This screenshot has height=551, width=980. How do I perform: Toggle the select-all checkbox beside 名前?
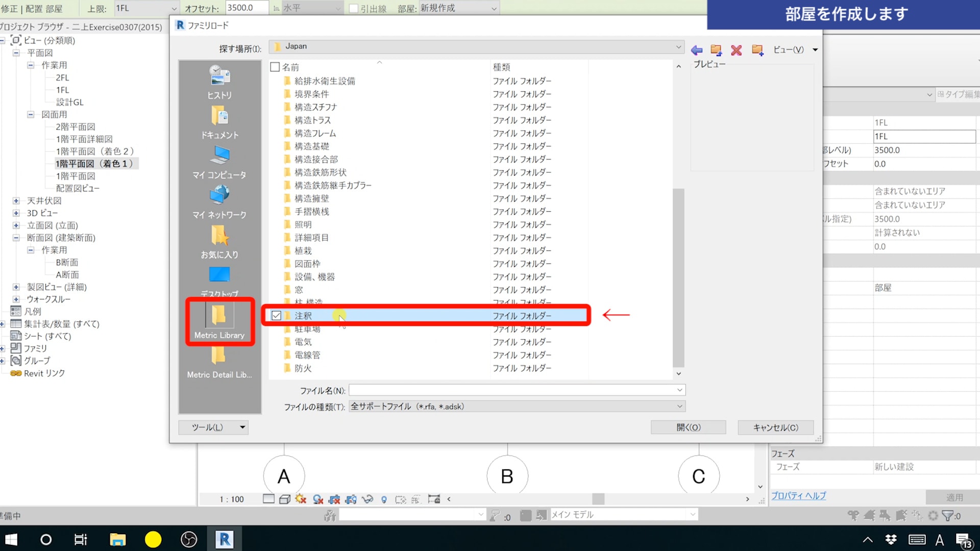pos(275,67)
